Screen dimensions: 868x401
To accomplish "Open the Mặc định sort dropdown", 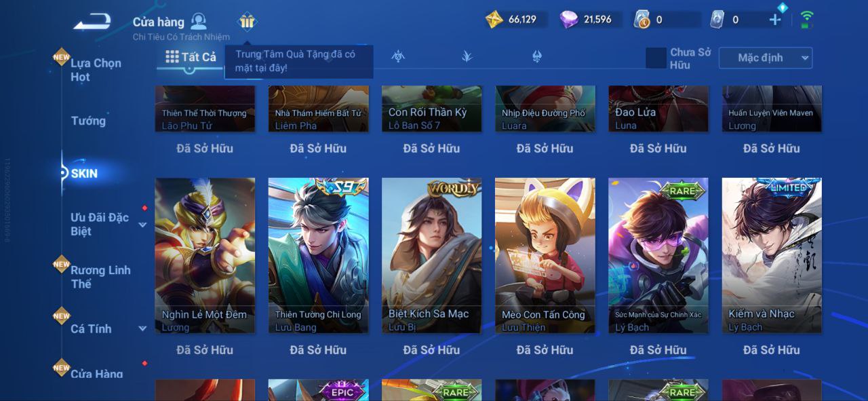I will 766,58.
